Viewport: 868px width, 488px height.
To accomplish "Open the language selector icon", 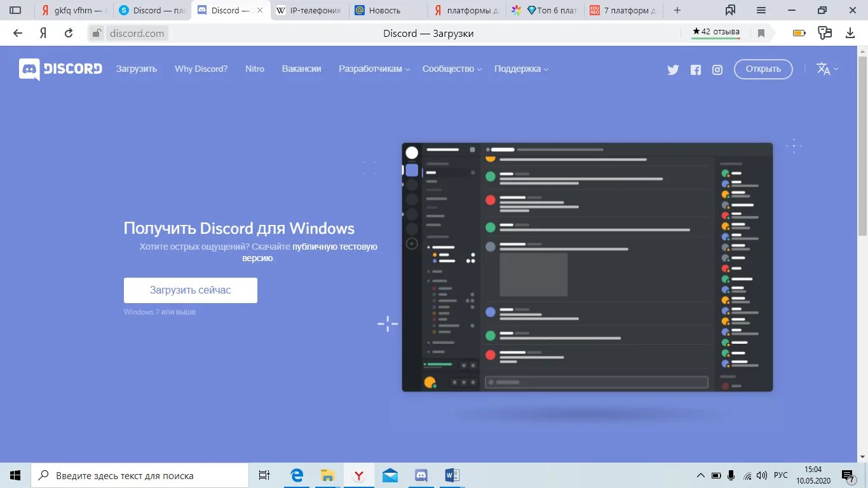I will pos(827,69).
